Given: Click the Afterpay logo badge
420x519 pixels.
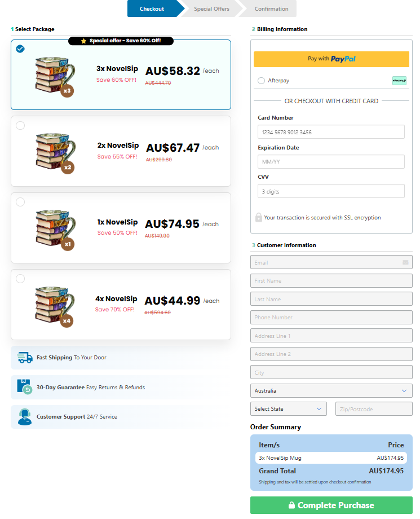Looking at the screenshot, I should (x=399, y=81).
